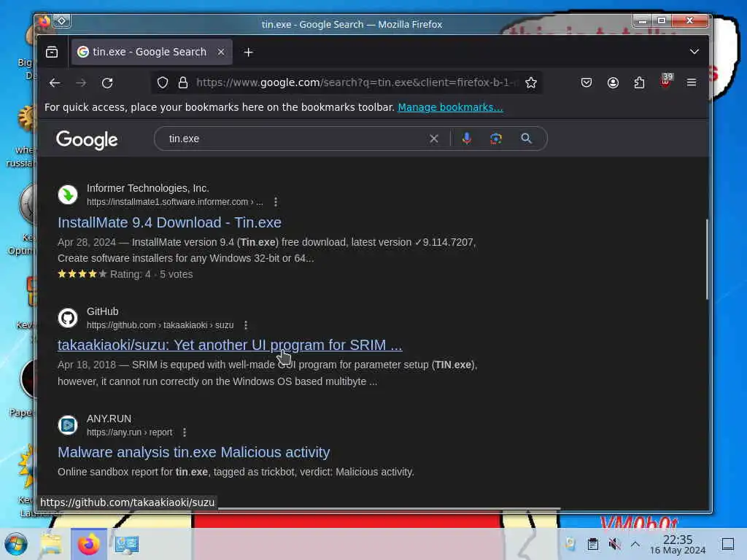Unmute via the tray speaker icon
The width and height of the screenshot is (747, 560).
click(614, 544)
